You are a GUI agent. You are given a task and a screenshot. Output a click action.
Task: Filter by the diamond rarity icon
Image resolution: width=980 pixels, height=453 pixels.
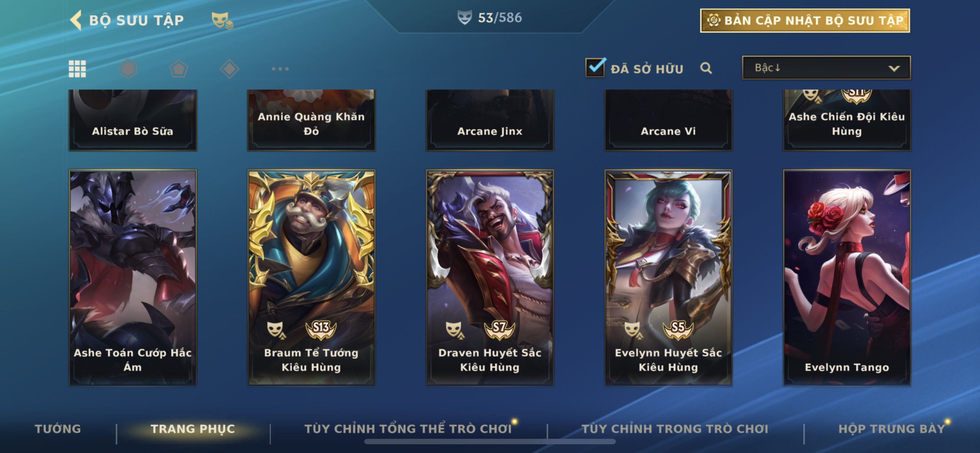pyautogui.click(x=229, y=69)
